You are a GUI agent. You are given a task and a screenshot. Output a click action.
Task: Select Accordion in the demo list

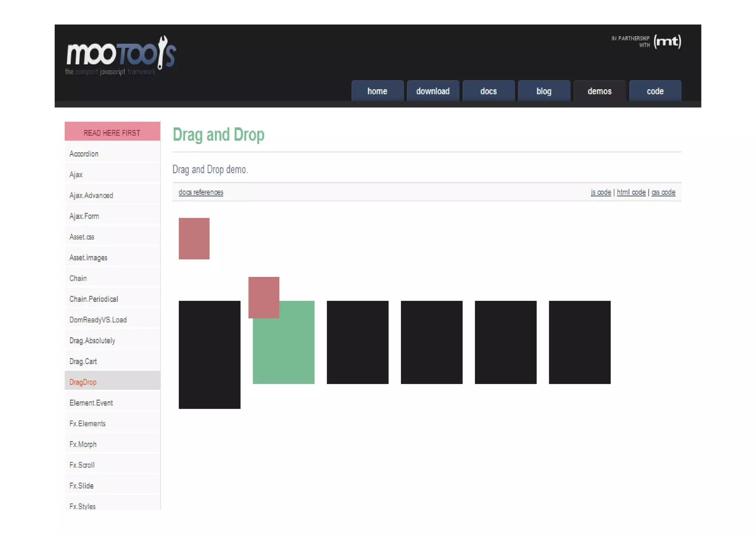tap(84, 154)
